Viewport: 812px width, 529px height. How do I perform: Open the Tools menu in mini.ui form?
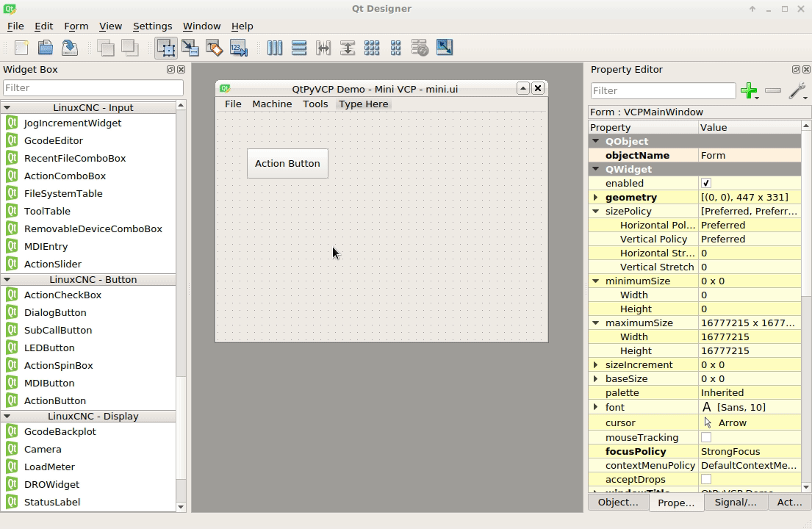315,104
